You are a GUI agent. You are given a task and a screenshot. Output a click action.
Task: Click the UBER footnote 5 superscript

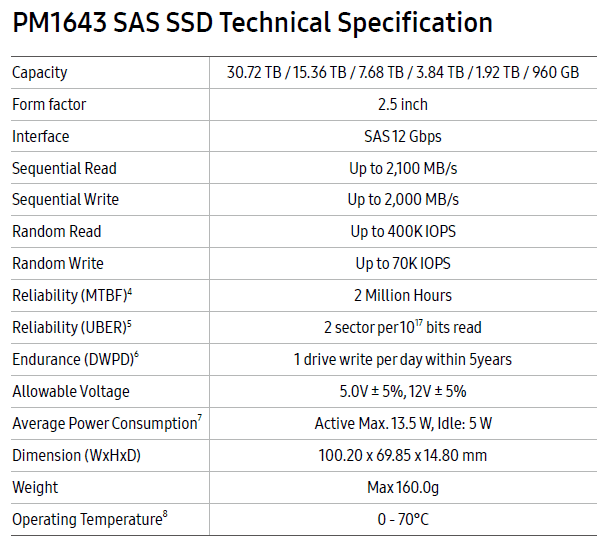point(129,323)
